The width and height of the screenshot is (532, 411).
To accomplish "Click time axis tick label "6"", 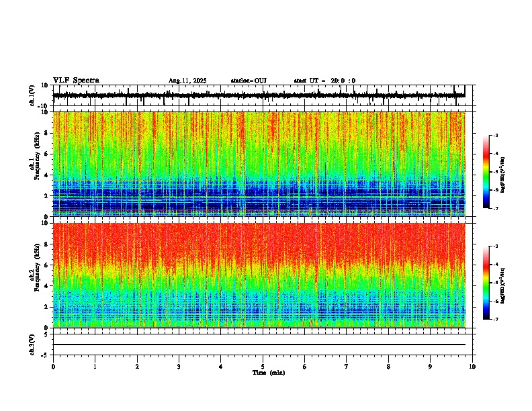I will click(305, 367).
